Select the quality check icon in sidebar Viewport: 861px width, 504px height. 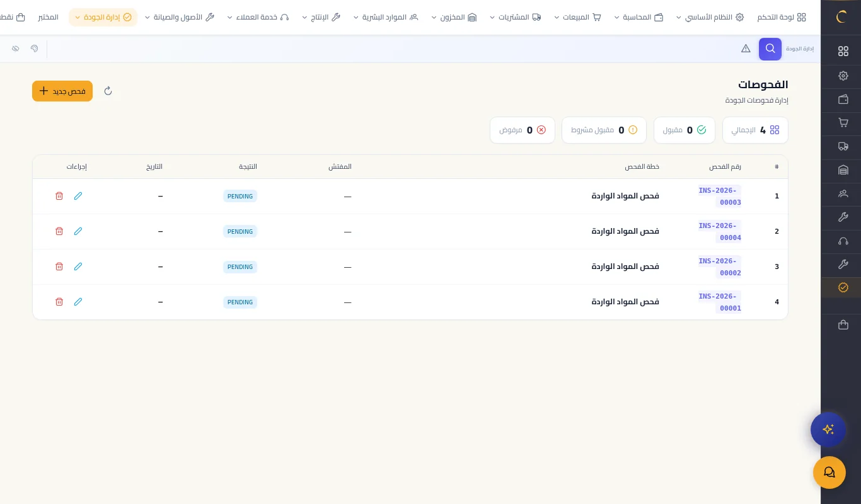pyautogui.click(x=843, y=287)
